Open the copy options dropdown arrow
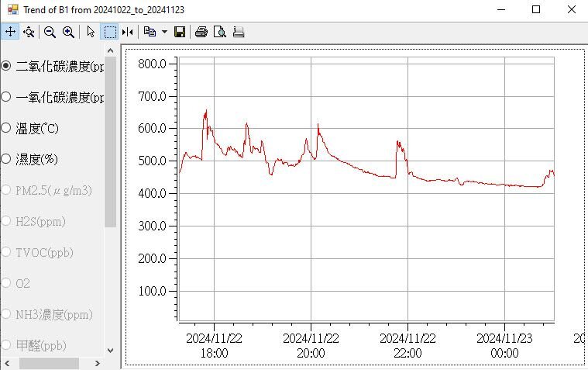588x370 pixels. [165, 32]
